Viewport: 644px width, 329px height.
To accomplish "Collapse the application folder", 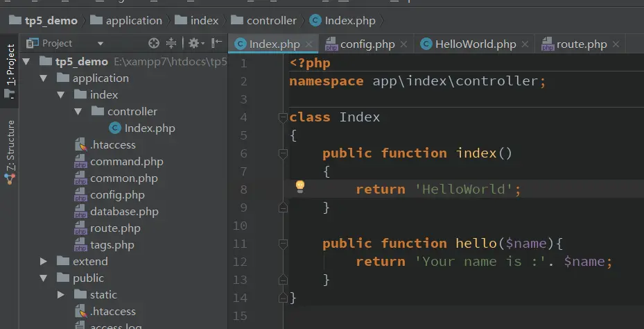I will coord(44,78).
